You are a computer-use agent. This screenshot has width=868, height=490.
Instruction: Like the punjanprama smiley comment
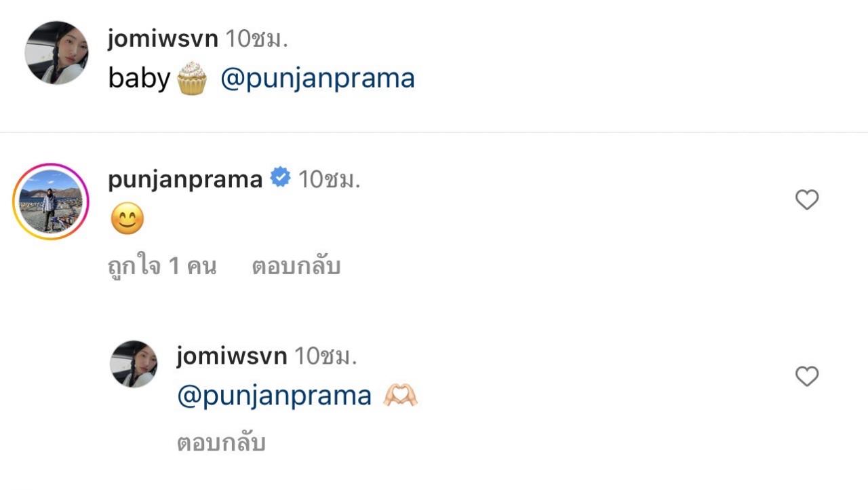pos(806,200)
